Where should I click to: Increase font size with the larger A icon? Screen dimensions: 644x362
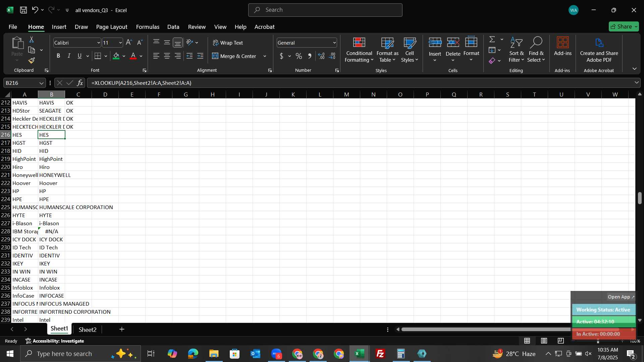(x=129, y=43)
